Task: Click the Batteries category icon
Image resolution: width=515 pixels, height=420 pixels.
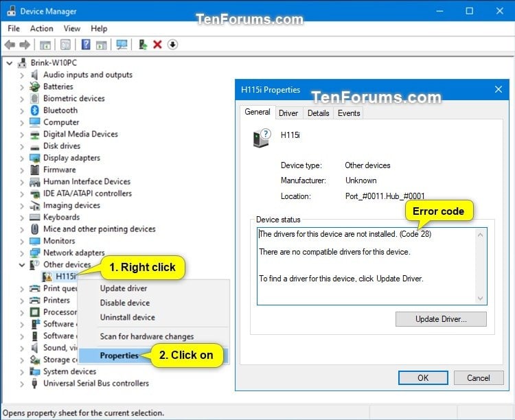Action: (x=34, y=86)
